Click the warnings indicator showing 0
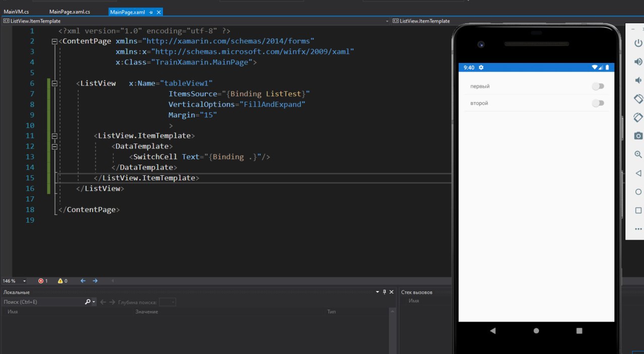 pos(62,281)
